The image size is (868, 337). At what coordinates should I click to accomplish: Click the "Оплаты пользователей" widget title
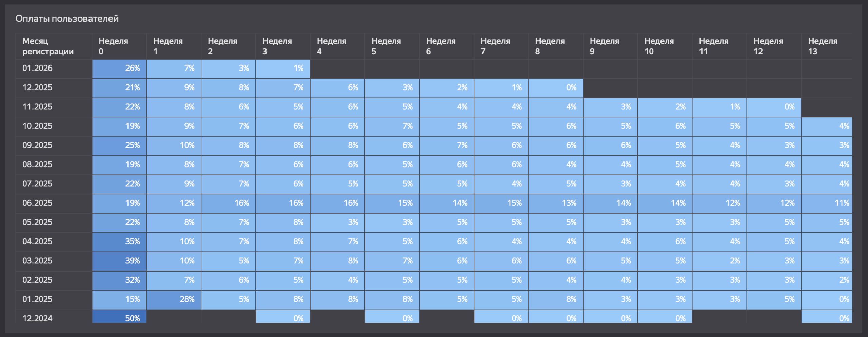click(x=67, y=19)
